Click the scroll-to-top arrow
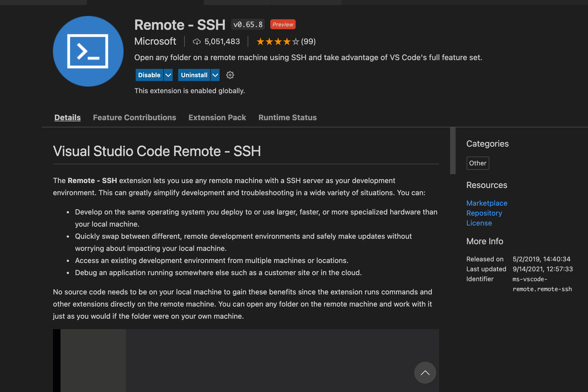Screen dimensions: 588x392 (x=425, y=373)
